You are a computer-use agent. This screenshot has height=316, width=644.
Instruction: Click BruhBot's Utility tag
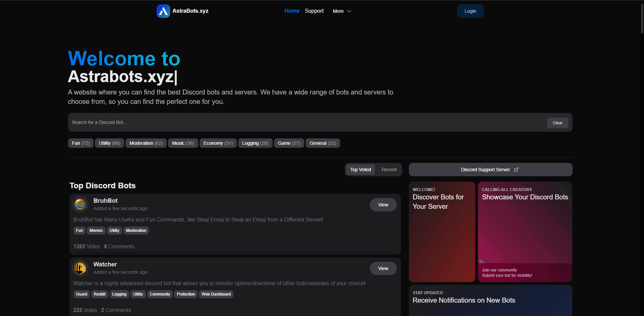pyautogui.click(x=114, y=231)
